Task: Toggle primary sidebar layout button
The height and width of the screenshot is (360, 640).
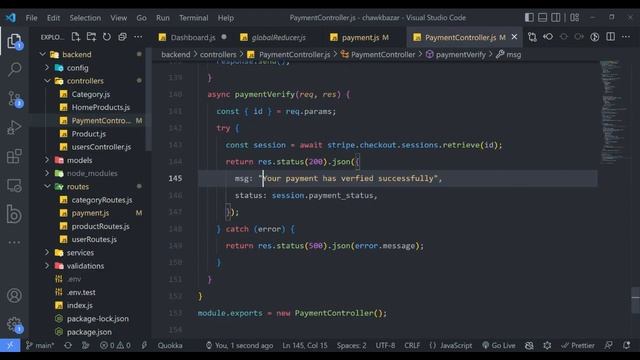Action: coord(529,18)
